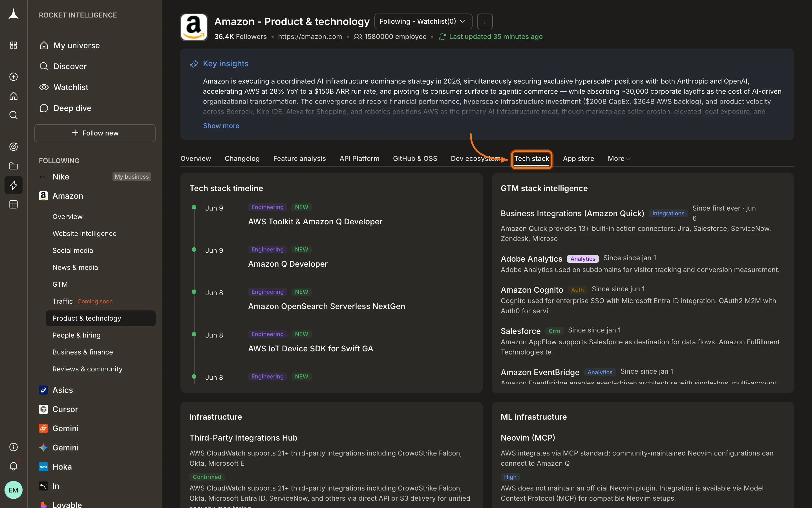Open the GitHub & OSS tab
The width and height of the screenshot is (812, 508).
point(415,159)
